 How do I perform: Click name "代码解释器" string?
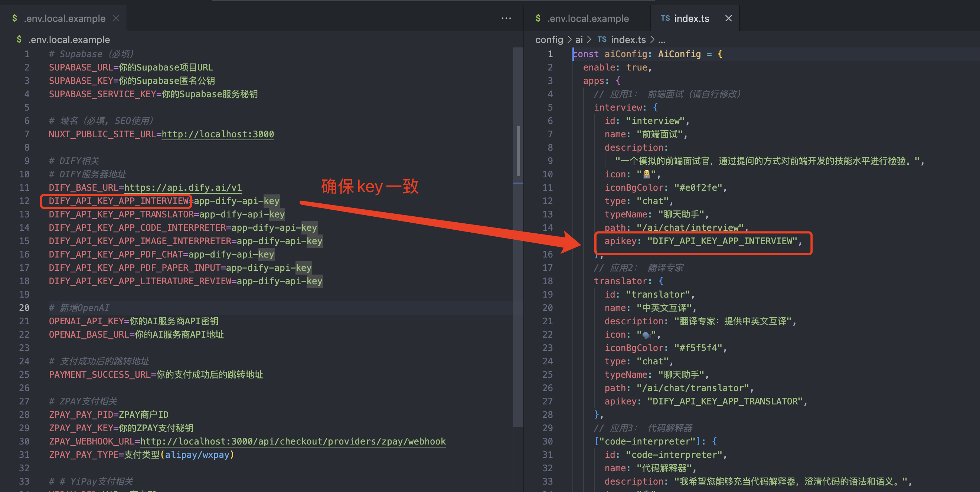(664, 468)
